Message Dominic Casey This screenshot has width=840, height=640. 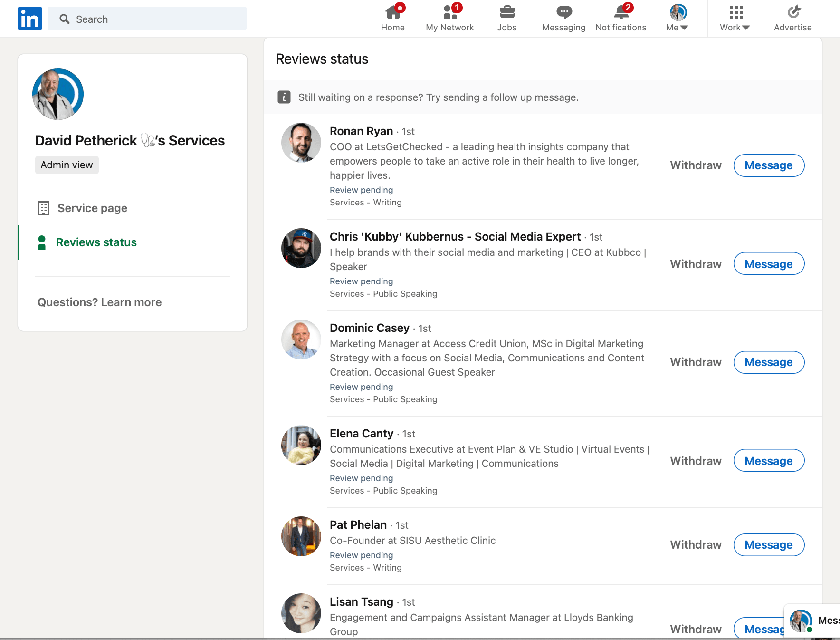(x=769, y=362)
